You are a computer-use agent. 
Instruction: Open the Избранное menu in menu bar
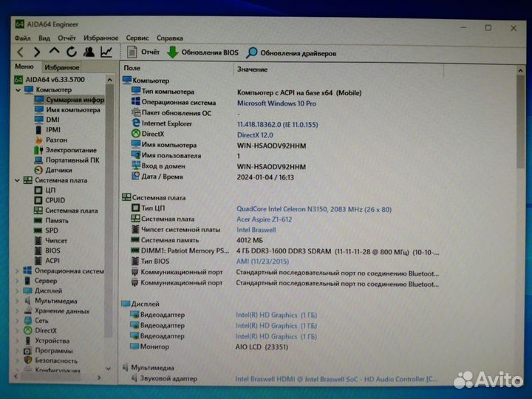tap(100, 38)
